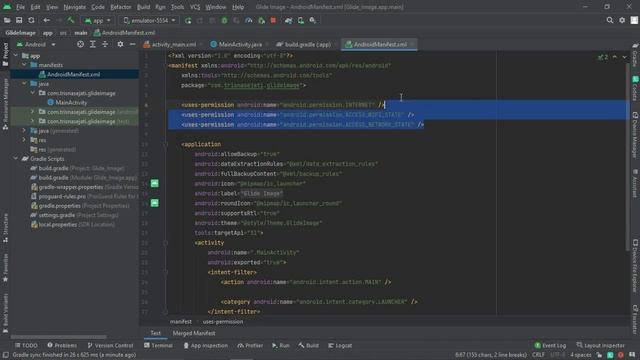The height and width of the screenshot is (360, 640).
Task: Open the Version Control tool window
Action: pyautogui.click(x=110, y=346)
